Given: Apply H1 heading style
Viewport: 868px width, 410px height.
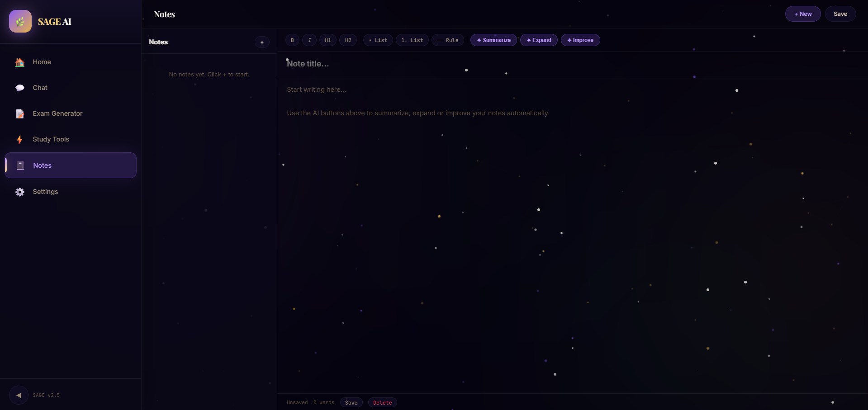Looking at the screenshot, I should [328, 40].
